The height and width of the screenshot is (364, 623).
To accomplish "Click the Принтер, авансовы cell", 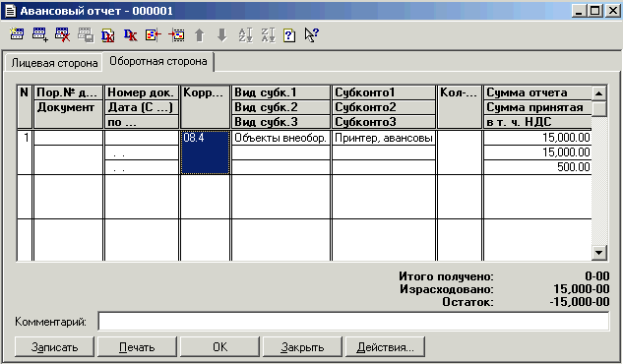I will [384, 138].
